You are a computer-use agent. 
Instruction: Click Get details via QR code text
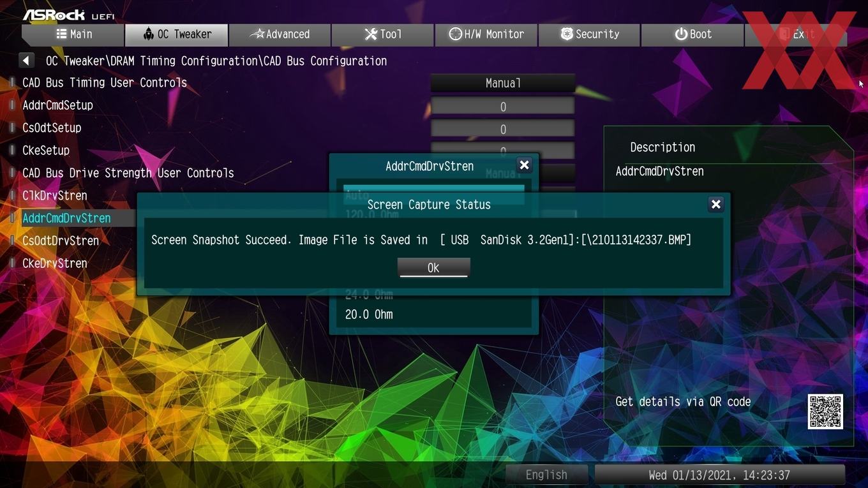click(x=683, y=401)
